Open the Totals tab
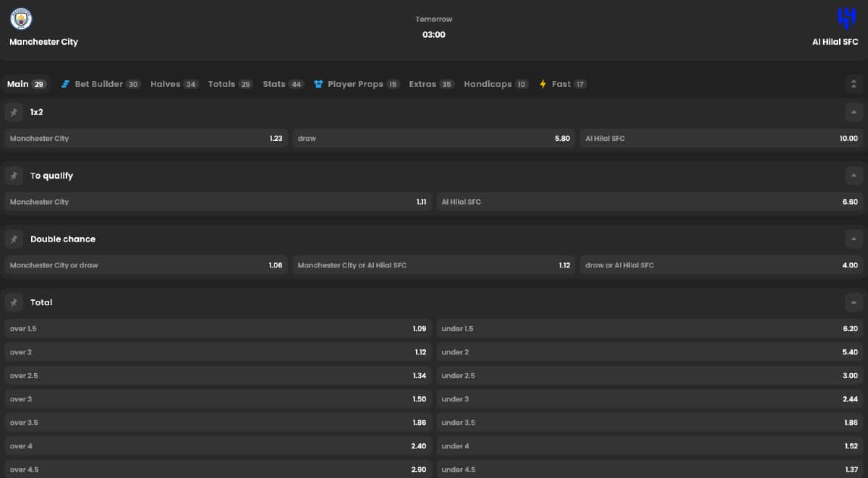 click(230, 84)
